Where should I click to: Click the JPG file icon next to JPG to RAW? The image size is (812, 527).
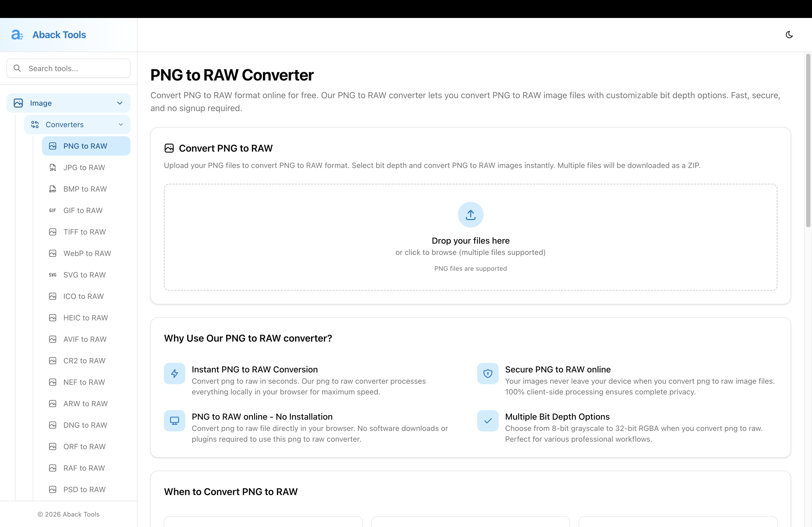(x=53, y=167)
